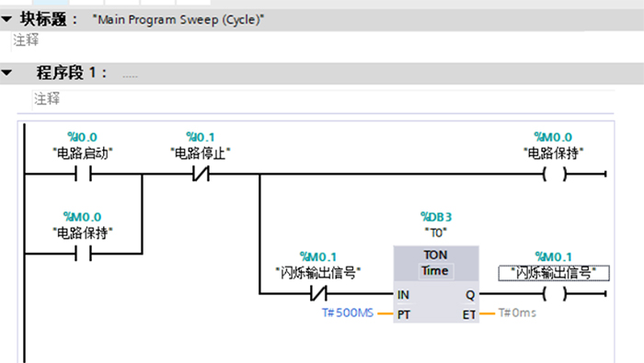The image size is (644, 363).
Task: Click the %DB3 timer data block address
Action: point(436,217)
